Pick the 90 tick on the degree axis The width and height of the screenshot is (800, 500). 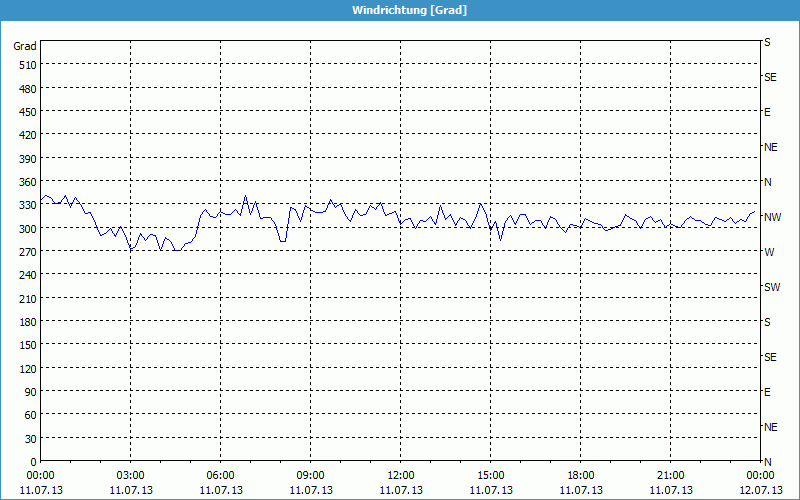28,391
